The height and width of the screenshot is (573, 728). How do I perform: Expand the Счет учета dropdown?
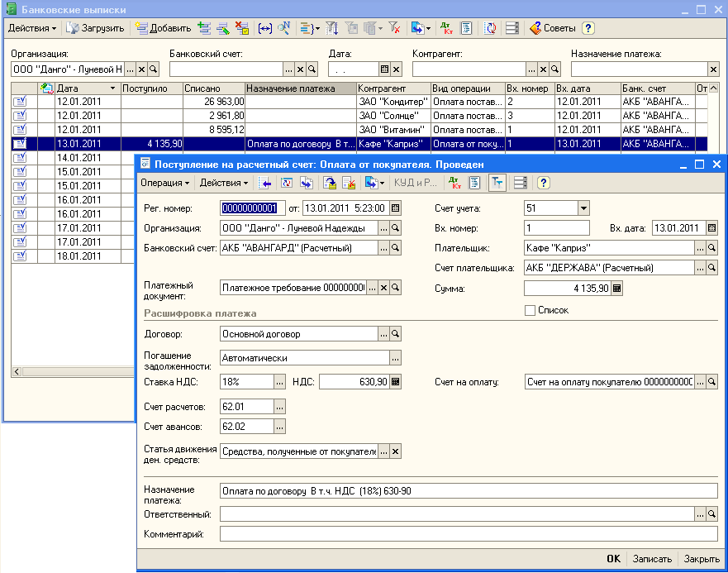coord(583,208)
